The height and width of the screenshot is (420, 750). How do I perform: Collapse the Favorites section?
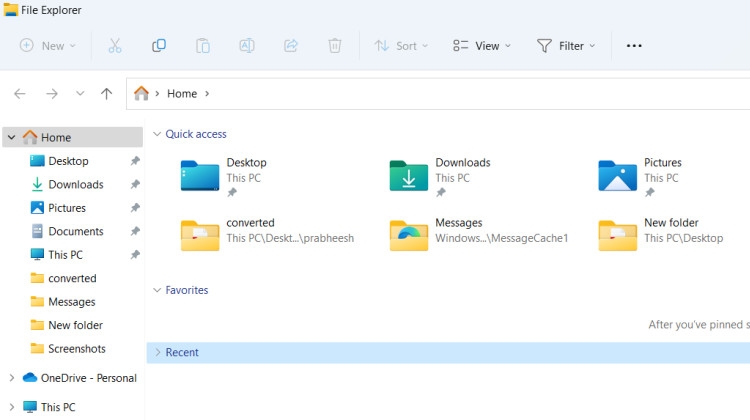point(157,290)
